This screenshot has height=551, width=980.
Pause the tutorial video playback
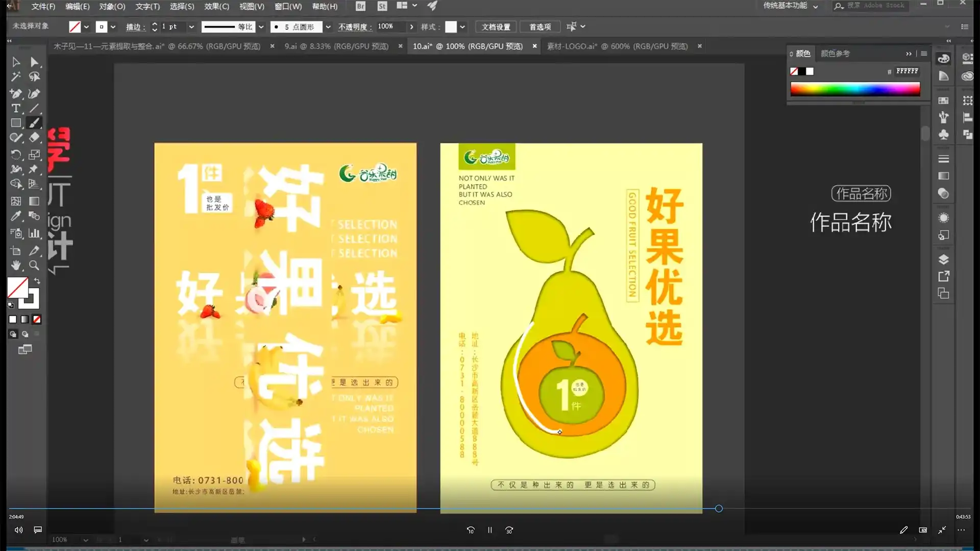(489, 530)
